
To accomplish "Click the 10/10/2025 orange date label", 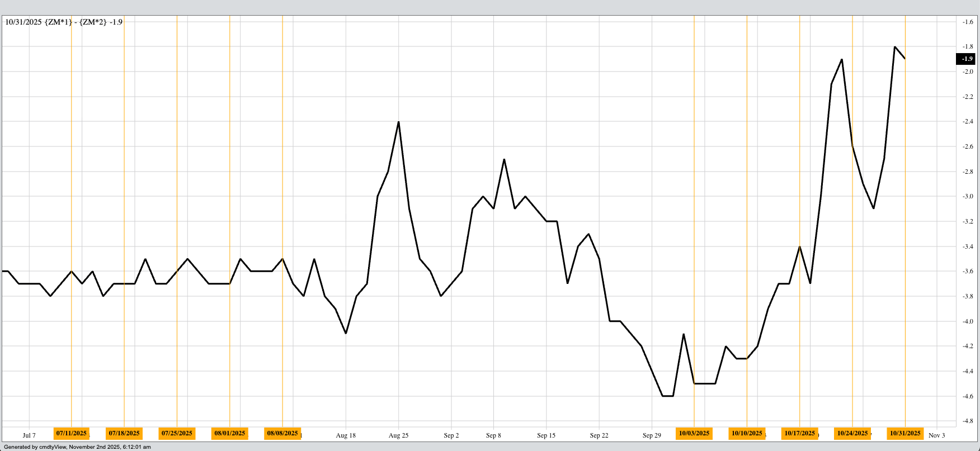I will [x=747, y=433].
